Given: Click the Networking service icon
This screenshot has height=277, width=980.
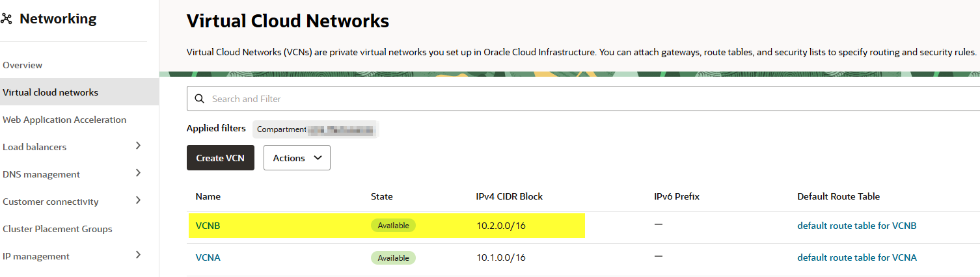Looking at the screenshot, I should (7, 20).
